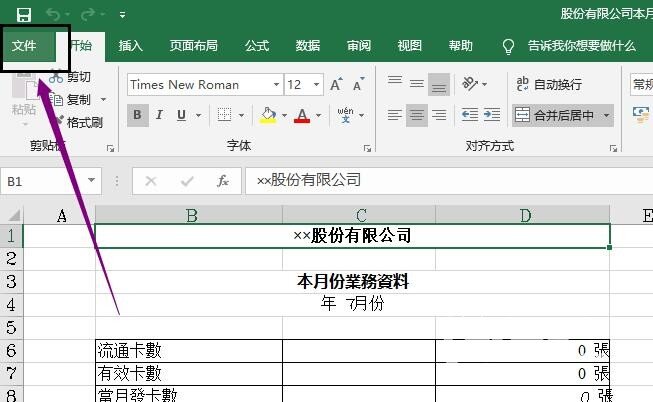Expand the Name Box dropdown arrow
Image resolution: width=653 pixels, height=402 pixels.
point(92,181)
